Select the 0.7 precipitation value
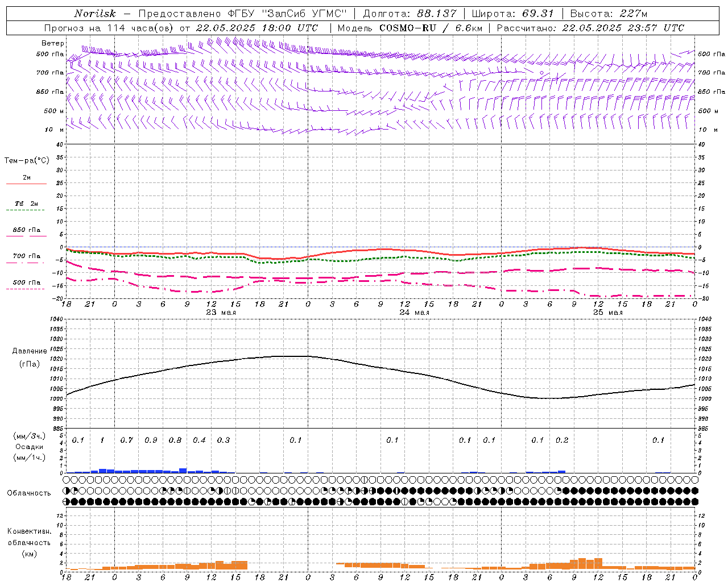Viewport: 728px width, 582px height. [126, 440]
